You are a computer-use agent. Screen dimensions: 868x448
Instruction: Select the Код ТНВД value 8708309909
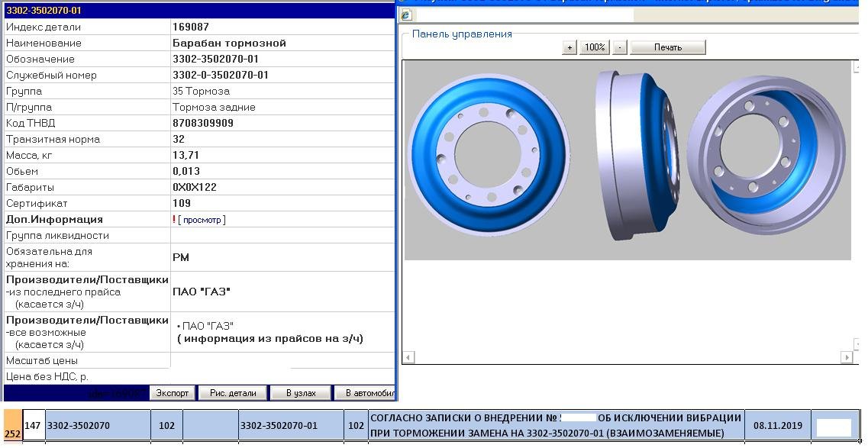click(202, 124)
